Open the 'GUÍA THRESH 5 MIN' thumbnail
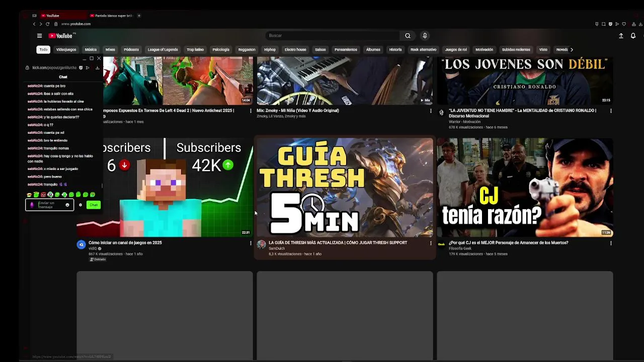 (x=345, y=187)
